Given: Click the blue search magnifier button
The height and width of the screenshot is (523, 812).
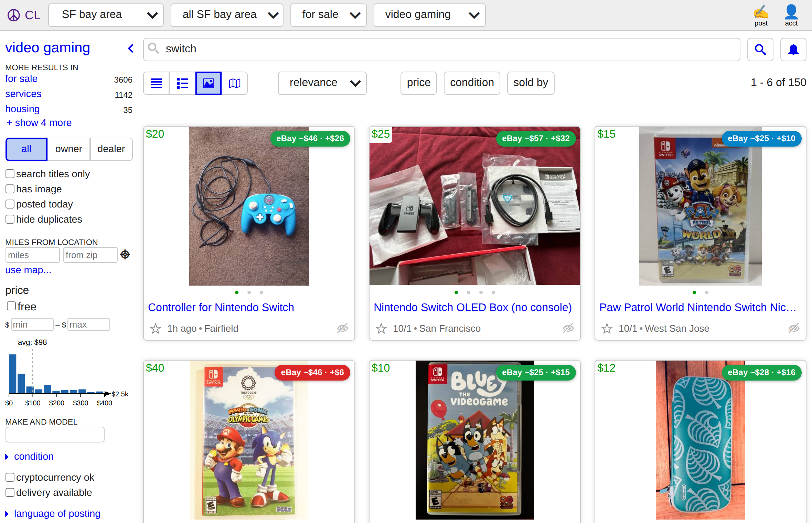Looking at the screenshot, I should pos(760,50).
